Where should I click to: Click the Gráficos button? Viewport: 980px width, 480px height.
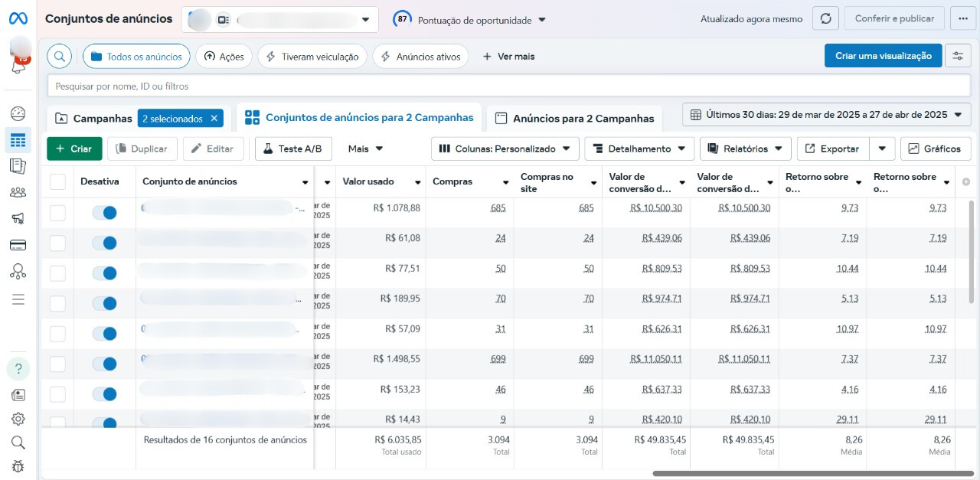[936, 149]
